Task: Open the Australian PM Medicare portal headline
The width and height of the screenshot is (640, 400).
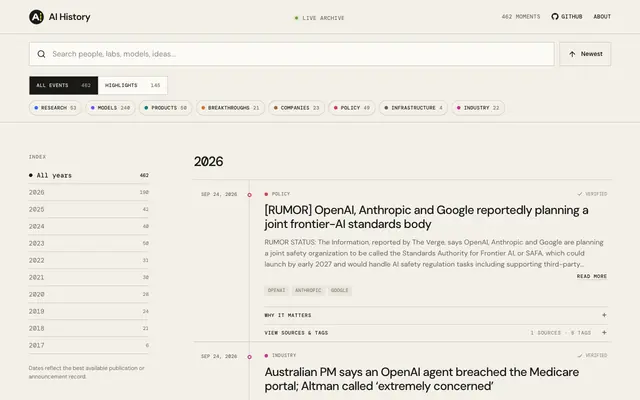Action: [x=422, y=379]
